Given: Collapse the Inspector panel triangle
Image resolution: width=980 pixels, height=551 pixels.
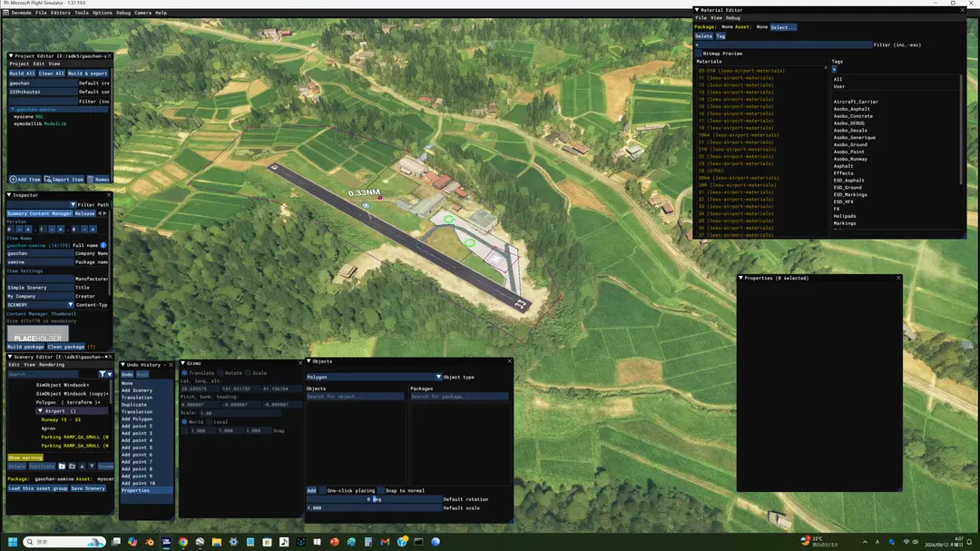Looking at the screenshot, I should point(9,195).
